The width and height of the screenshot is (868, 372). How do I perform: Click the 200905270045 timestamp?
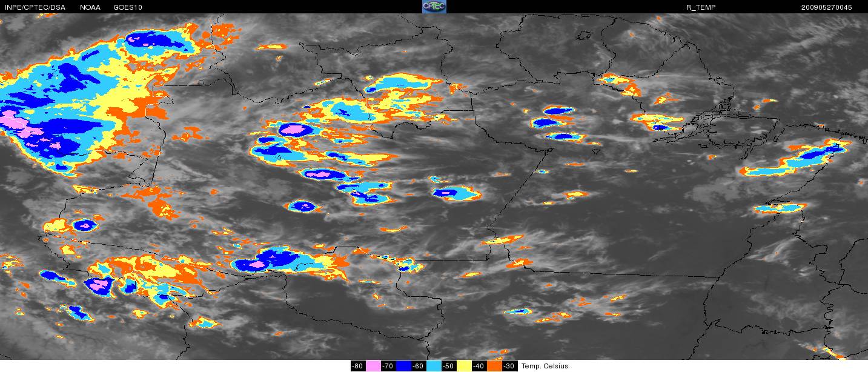[x=826, y=7]
